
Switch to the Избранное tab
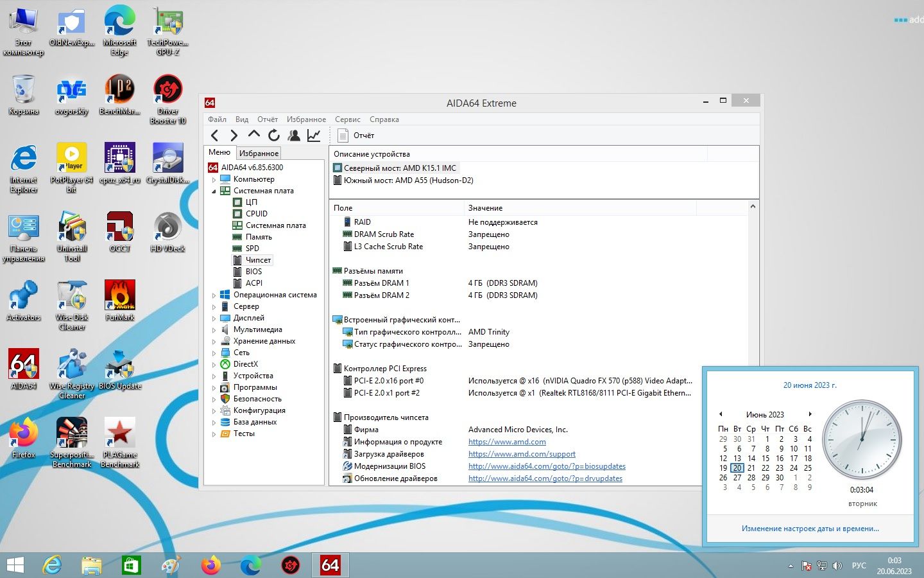coord(259,153)
